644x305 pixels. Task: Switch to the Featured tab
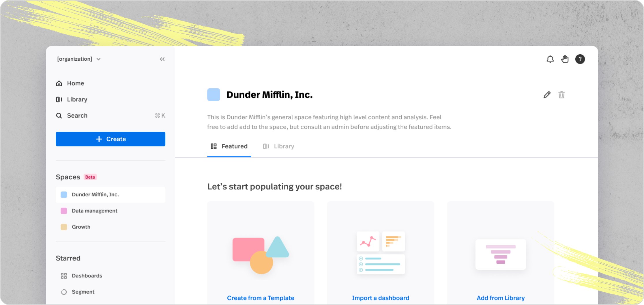click(229, 146)
